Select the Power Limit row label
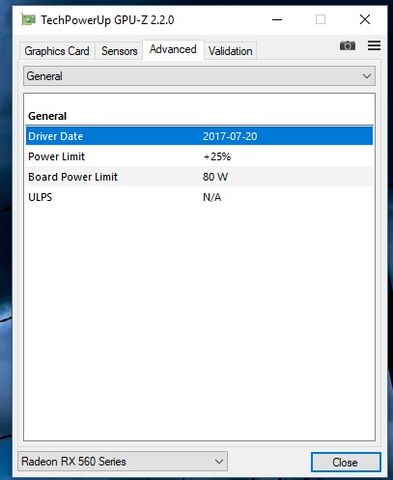Image resolution: width=393 pixels, height=480 pixels. tap(57, 157)
